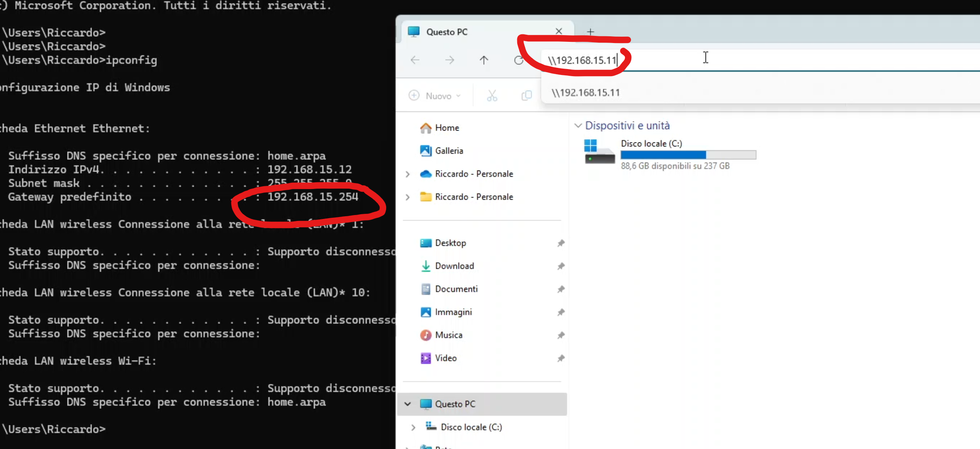Viewport: 980px width, 449px height.
Task: Go back using the back arrow
Action: pos(415,60)
